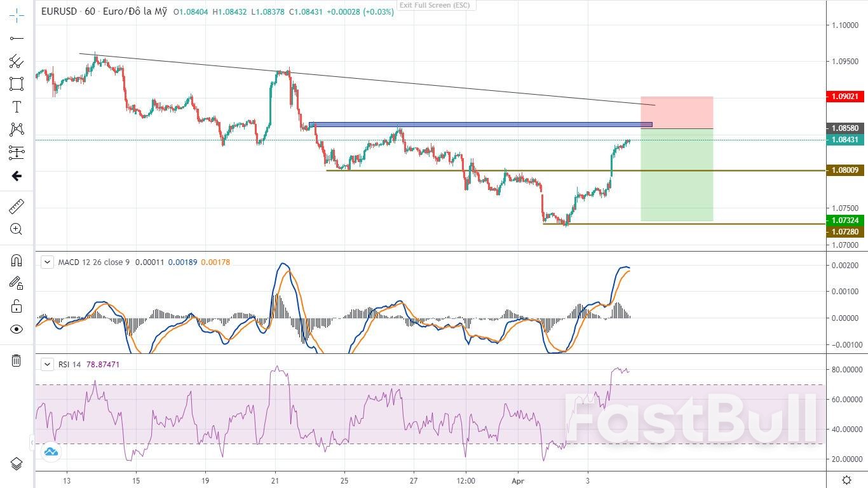This screenshot has height=488, width=868.
Task: Click the MACD 12 26 close 9 label
Action: (x=93, y=262)
